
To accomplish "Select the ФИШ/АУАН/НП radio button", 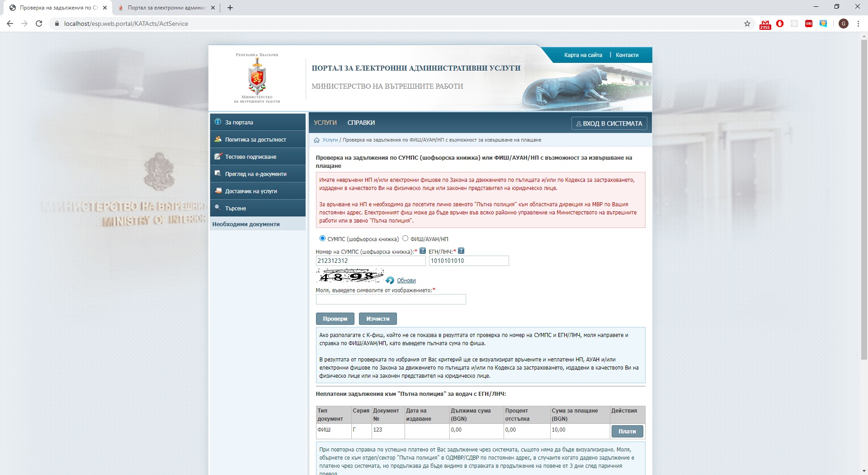I will [405, 238].
